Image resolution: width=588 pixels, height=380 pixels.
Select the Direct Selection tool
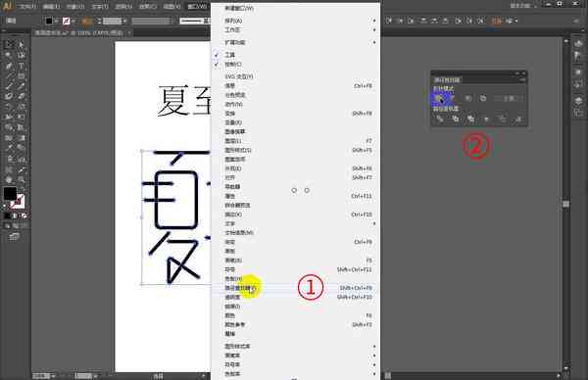(x=22, y=45)
